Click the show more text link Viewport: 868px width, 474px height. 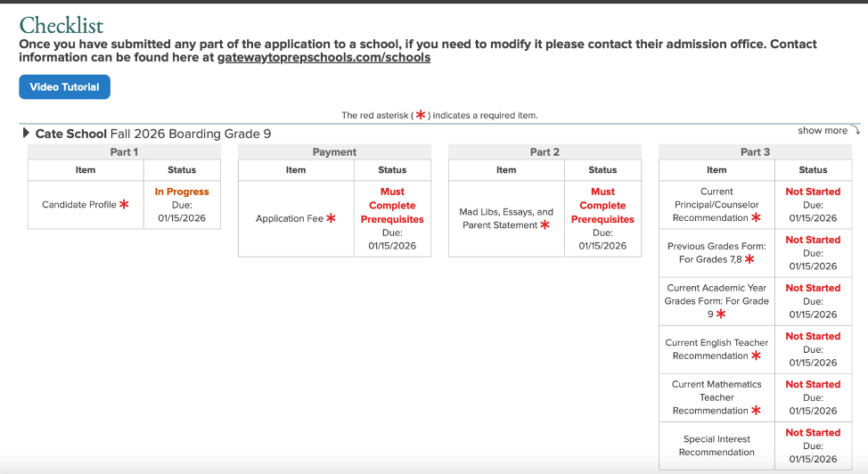coord(822,130)
